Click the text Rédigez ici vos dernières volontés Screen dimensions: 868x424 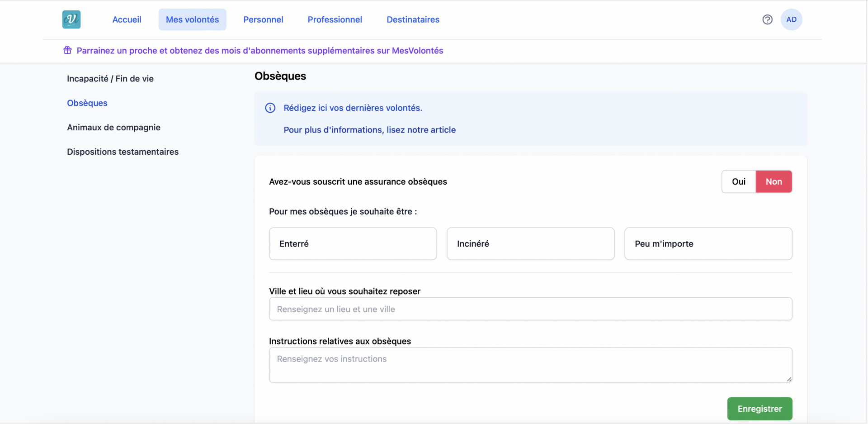pos(353,108)
